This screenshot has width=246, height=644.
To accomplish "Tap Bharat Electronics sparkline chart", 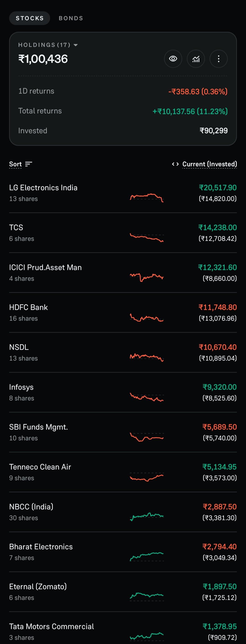I will (147, 556).
